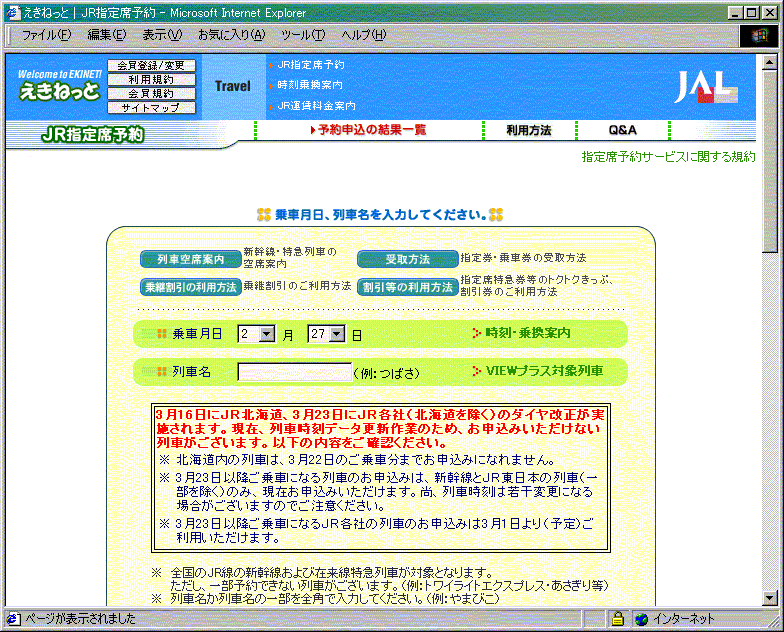Click the 割引等の利用方法 button
This screenshot has width=784, height=632.
click(x=408, y=288)
